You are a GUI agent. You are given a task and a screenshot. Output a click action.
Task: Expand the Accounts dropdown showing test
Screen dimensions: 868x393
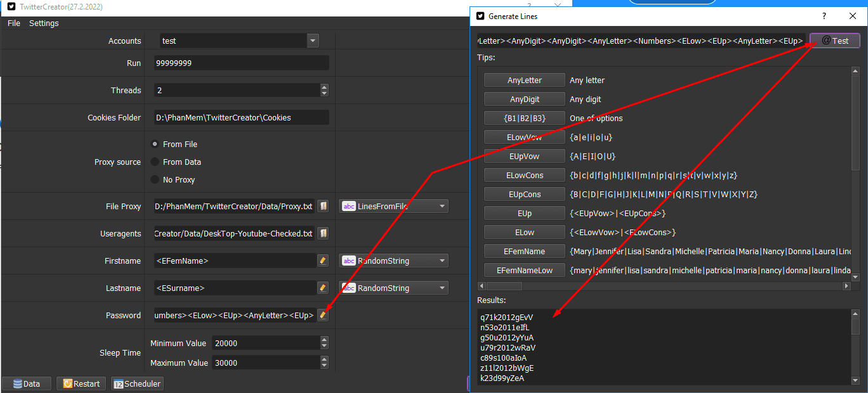(x=312, y=41)
